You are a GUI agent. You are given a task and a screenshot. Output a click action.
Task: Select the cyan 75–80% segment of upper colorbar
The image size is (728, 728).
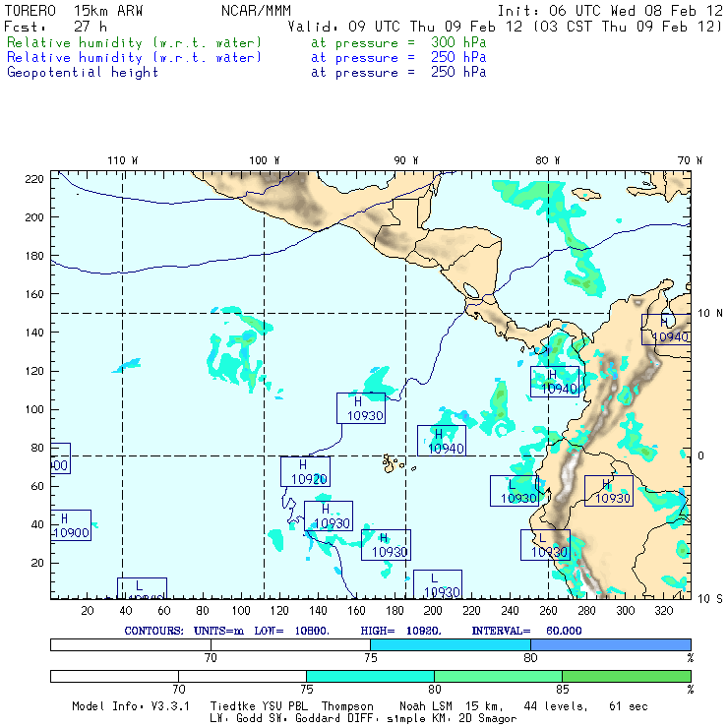point(450,643)
